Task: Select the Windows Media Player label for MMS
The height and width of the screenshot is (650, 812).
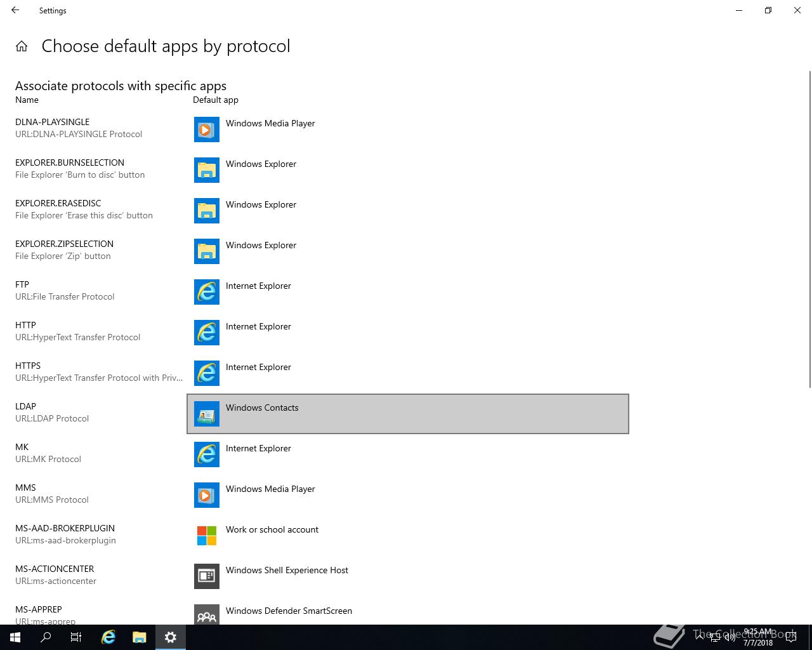Action: 270,489
